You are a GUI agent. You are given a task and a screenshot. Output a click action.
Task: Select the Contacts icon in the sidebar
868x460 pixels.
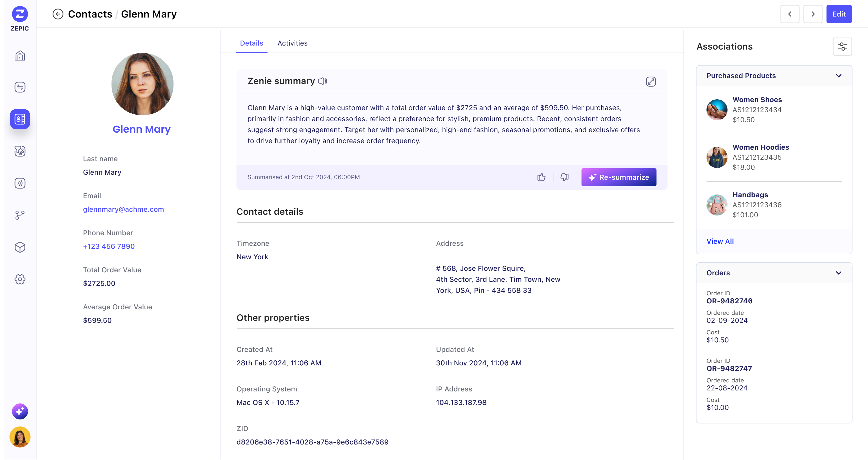coord(20,119)
